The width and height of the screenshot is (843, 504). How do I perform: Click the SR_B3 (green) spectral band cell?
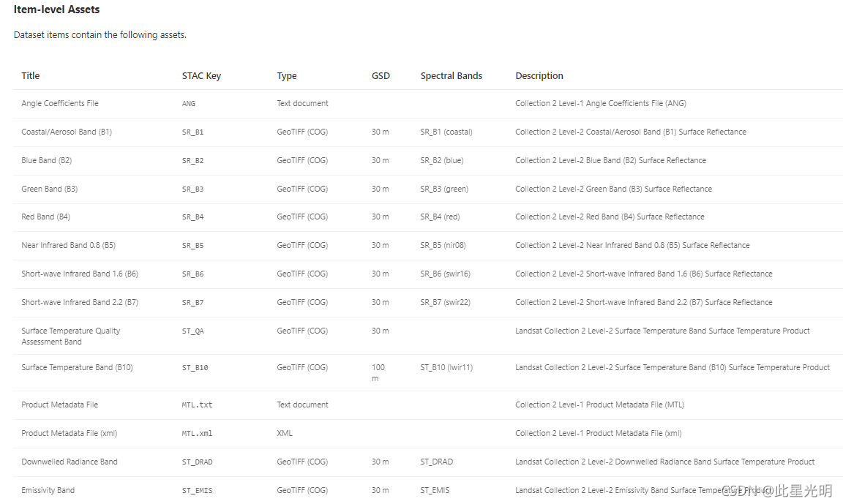[443, 189]
